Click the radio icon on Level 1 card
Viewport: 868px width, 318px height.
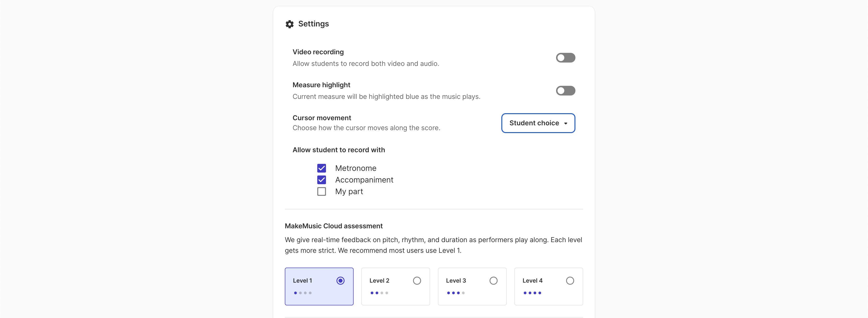pyautogui.click(x=340, y=280)
